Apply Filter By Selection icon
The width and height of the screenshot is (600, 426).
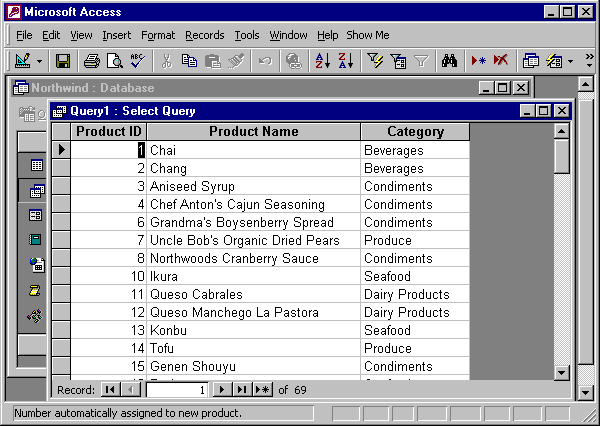[x=376, y=61]
